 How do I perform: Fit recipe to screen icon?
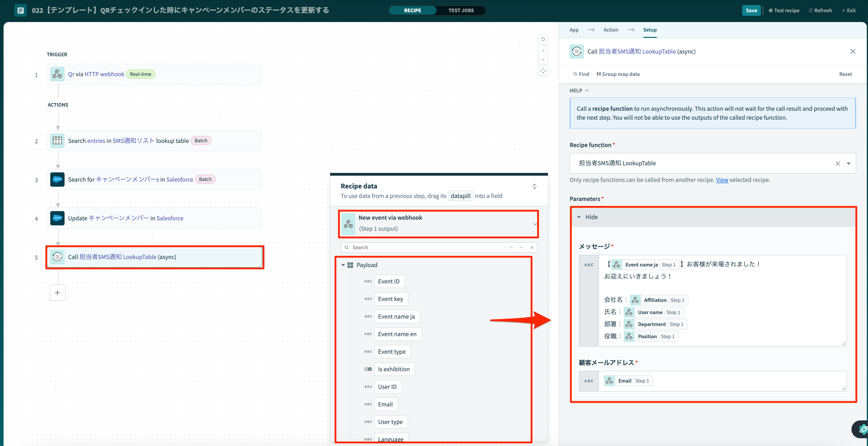[x=543, y=71]
